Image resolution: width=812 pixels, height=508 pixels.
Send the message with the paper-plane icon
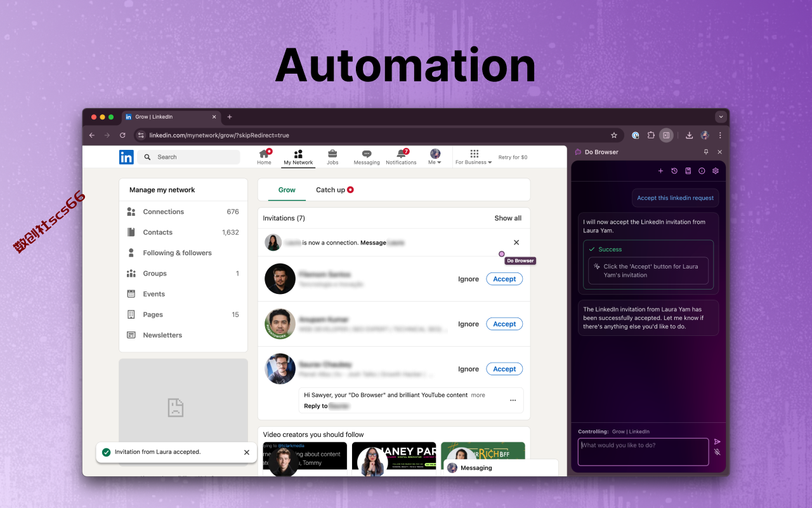(x=717, y=441)
